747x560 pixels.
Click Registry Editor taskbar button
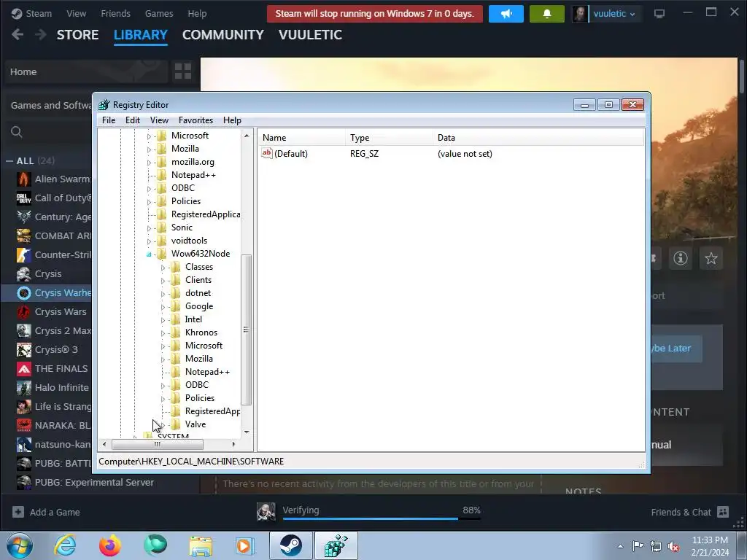336,545
